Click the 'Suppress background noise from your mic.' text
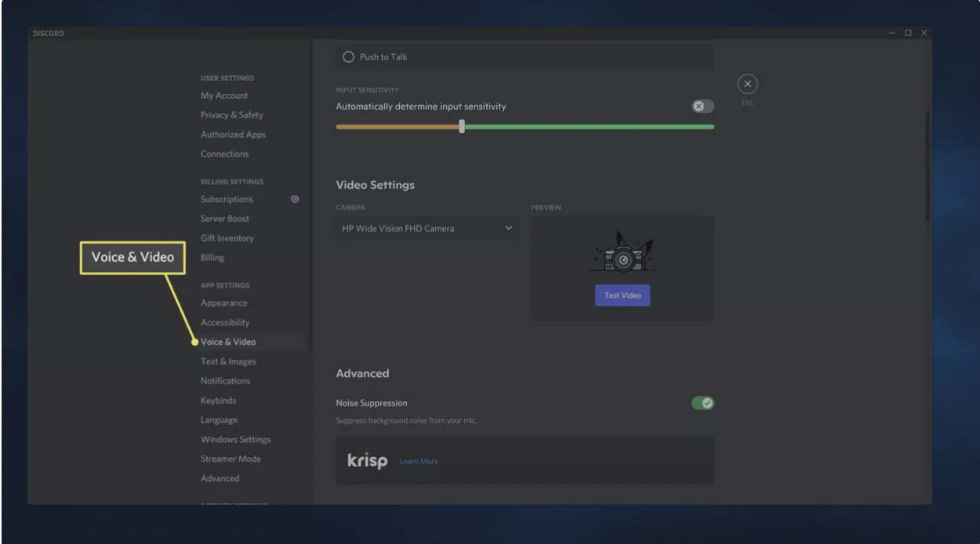 click(x=406, y=421)
